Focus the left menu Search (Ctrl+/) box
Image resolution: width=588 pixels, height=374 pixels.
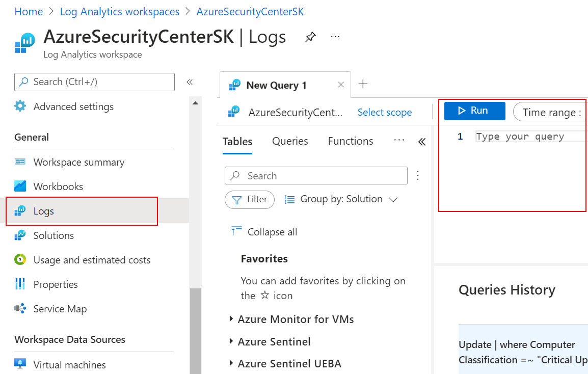click(94, 82)
